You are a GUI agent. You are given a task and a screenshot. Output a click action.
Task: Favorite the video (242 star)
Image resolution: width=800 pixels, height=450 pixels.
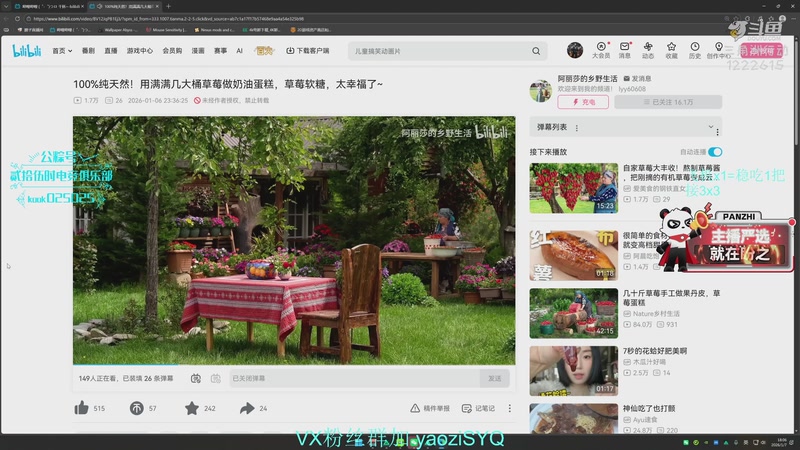pos(200,408)
